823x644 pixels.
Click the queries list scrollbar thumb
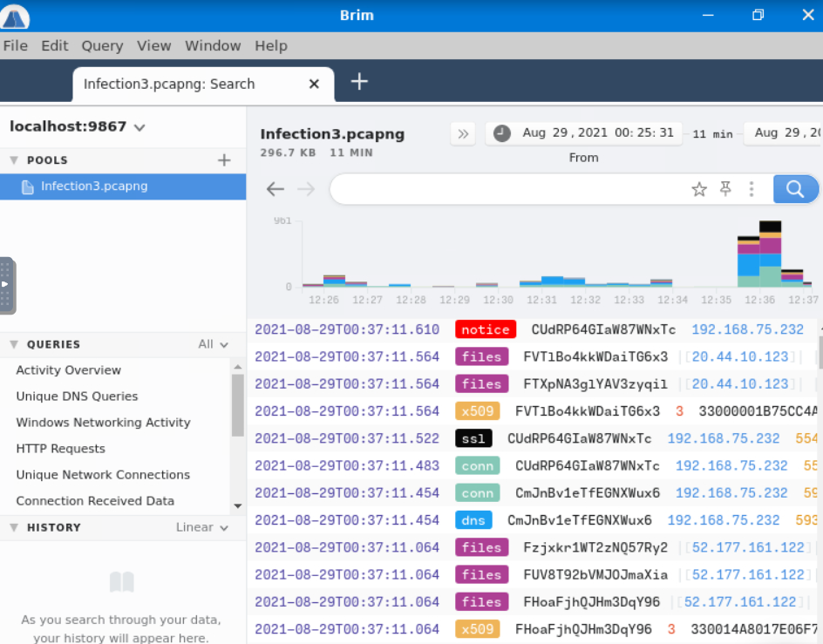[238, 405]
